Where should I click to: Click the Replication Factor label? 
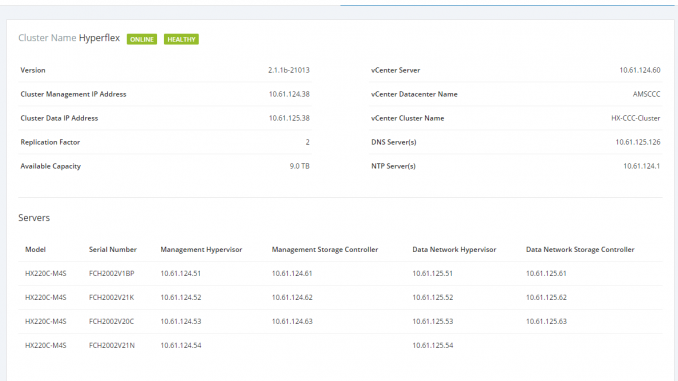50,142
